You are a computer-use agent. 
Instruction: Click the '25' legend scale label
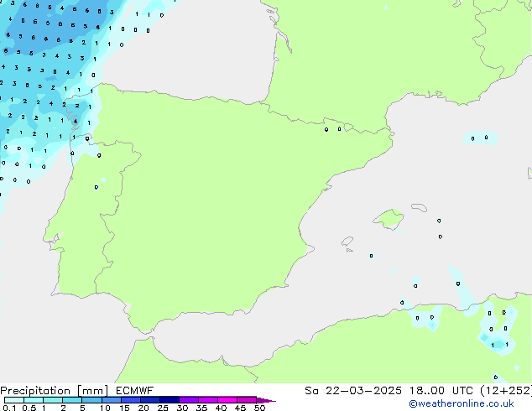[x=163, y=408]
